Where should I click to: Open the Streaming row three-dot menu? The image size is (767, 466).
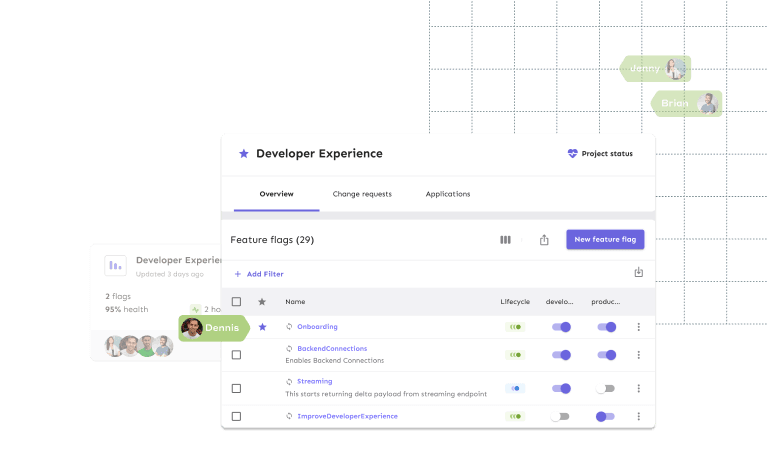(x=639, y=388)
